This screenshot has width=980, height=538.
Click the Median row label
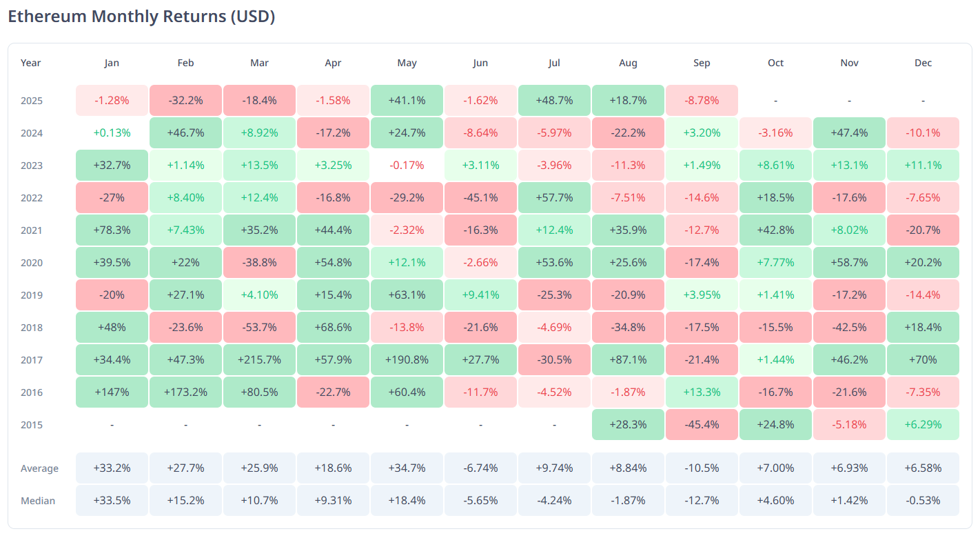[38, 501]
